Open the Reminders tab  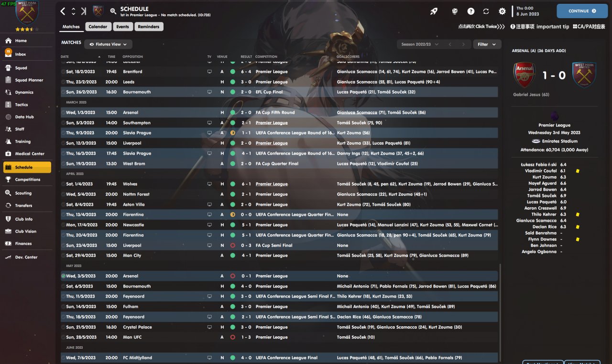(x=149, y=27)
